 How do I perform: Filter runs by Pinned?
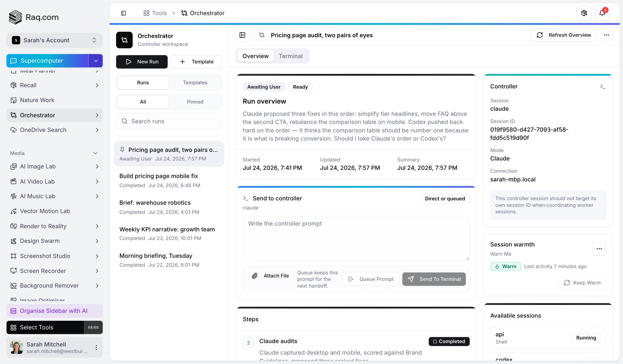click(x=195, y=102)
